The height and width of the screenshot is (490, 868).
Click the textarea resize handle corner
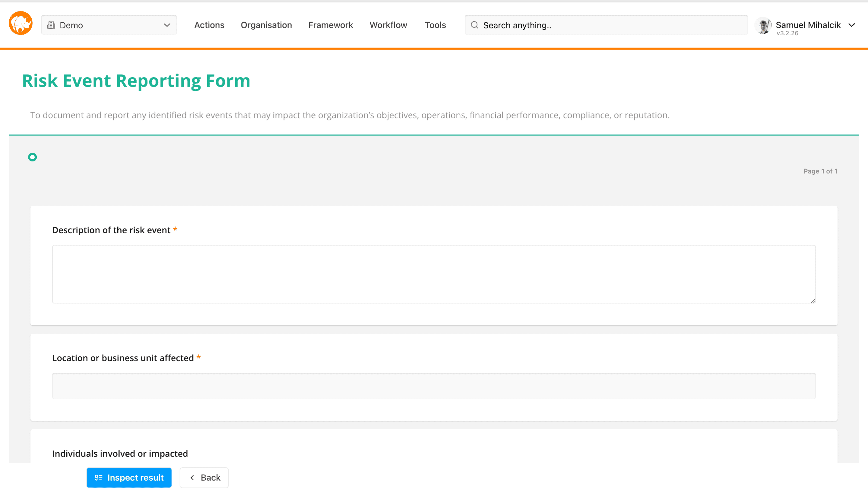813,301
